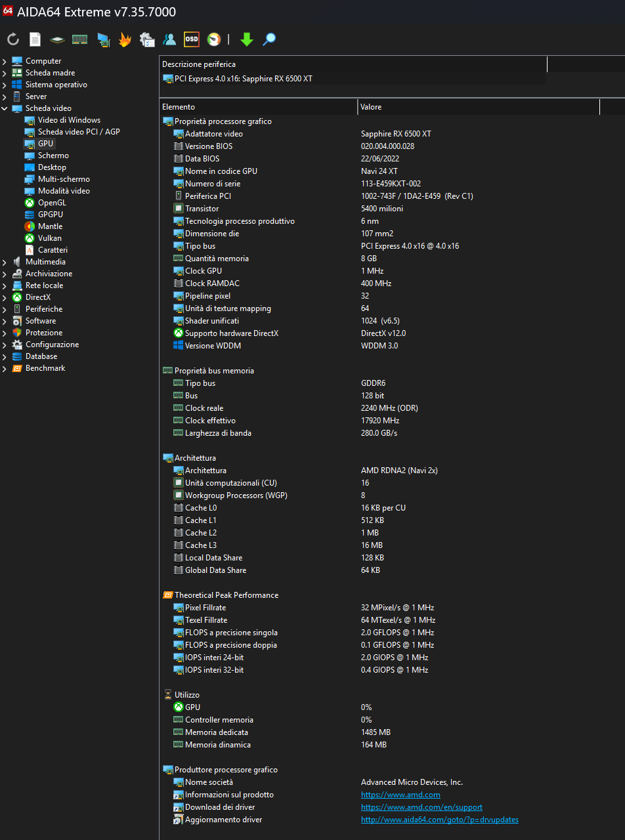Click the Valore column header

pyautogui.click(x=479, y=107)
